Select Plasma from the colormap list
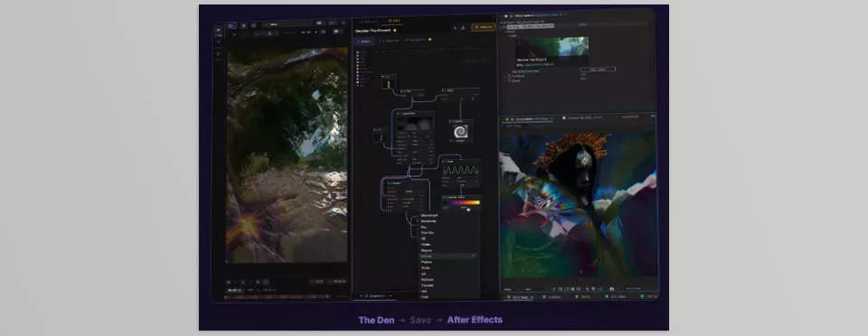 pyautogui.click(x=426, y=262)
